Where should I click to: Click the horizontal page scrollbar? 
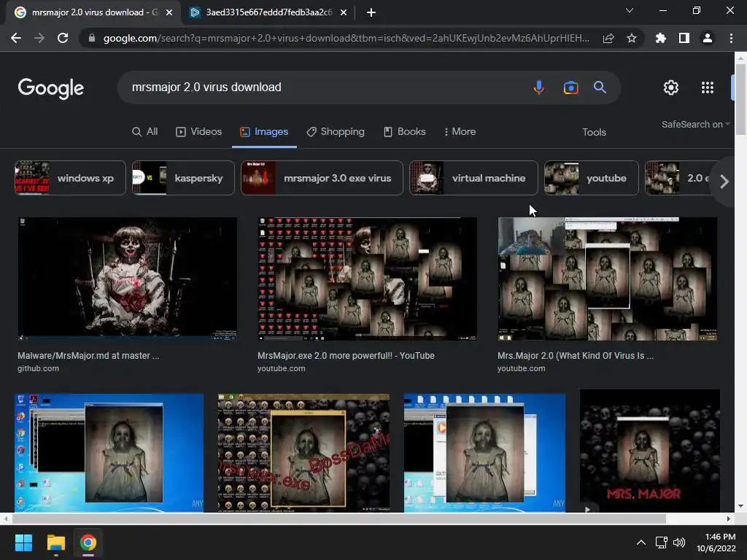tap(339, 518)
